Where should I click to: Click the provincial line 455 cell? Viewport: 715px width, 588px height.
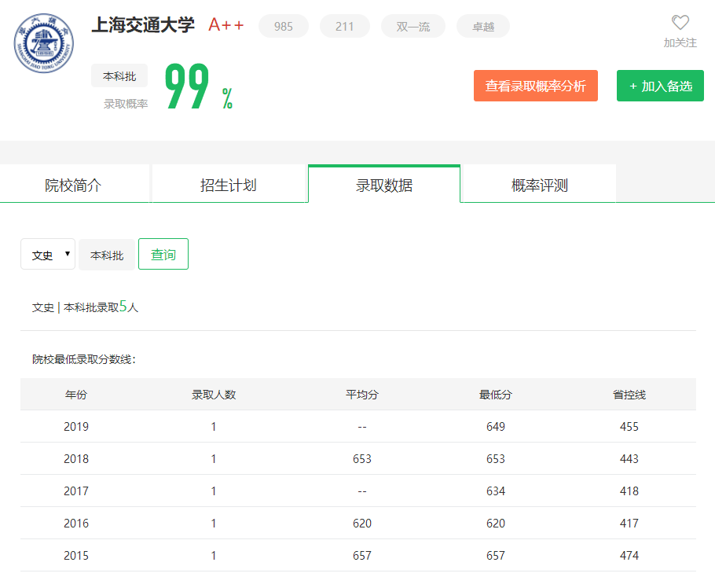[629, 427]
